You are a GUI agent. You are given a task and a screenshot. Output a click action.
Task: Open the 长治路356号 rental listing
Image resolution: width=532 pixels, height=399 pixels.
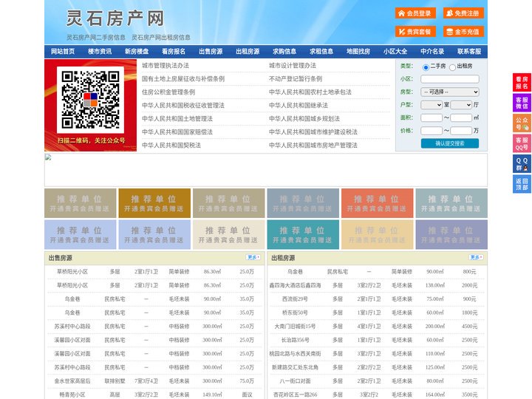click(x=295, y=340)
